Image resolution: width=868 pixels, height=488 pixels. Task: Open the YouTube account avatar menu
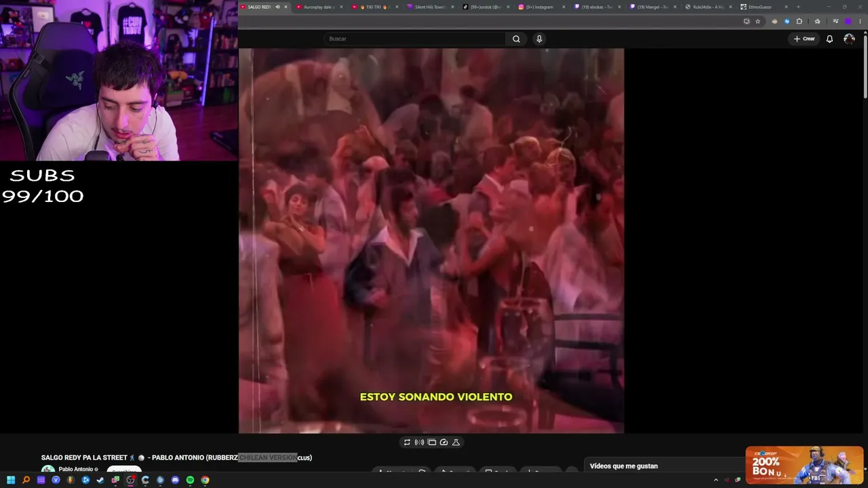(x=849, y=39)
